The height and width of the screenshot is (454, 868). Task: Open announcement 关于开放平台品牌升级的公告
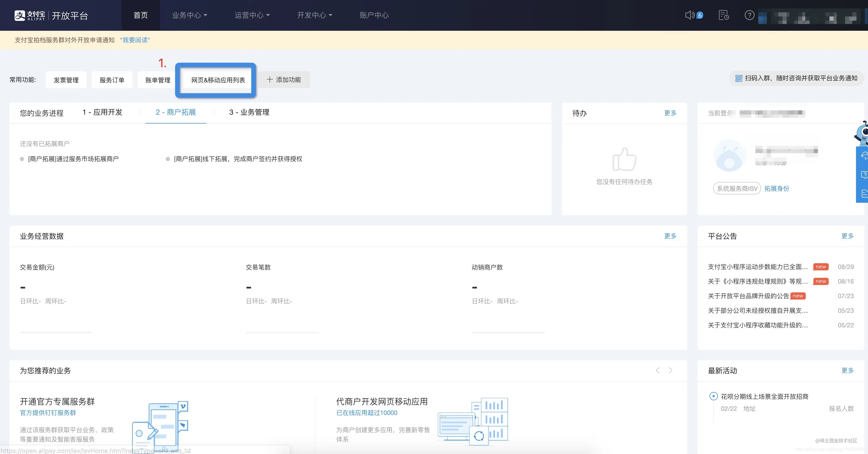748,296
